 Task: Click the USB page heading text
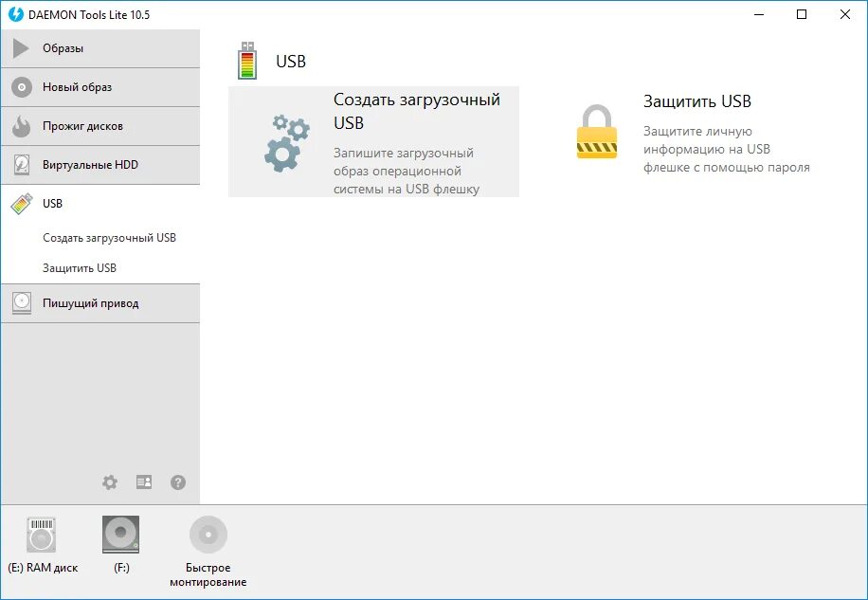pyautogui.click(x=291, y=61)
